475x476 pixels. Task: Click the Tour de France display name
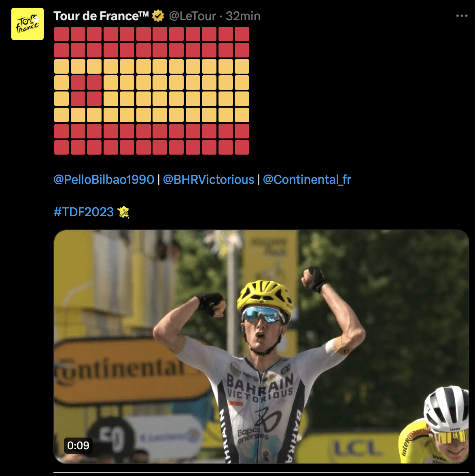tap(101, 16)
